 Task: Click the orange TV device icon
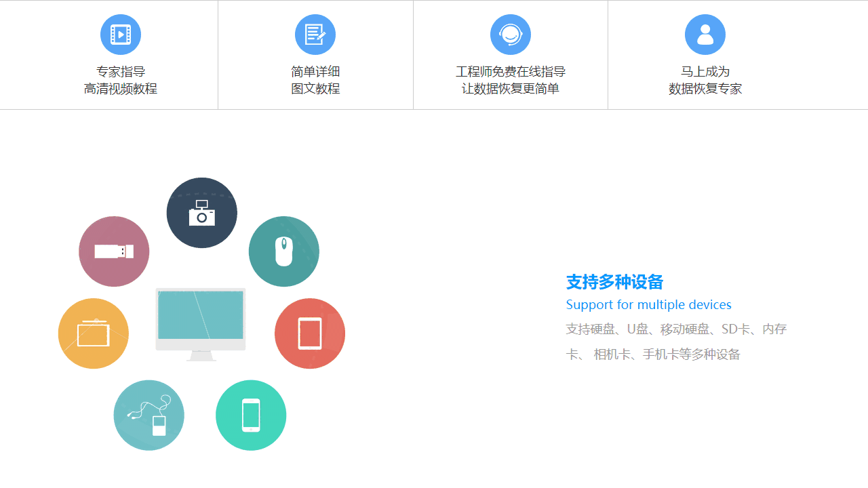[x=94, y=333]
